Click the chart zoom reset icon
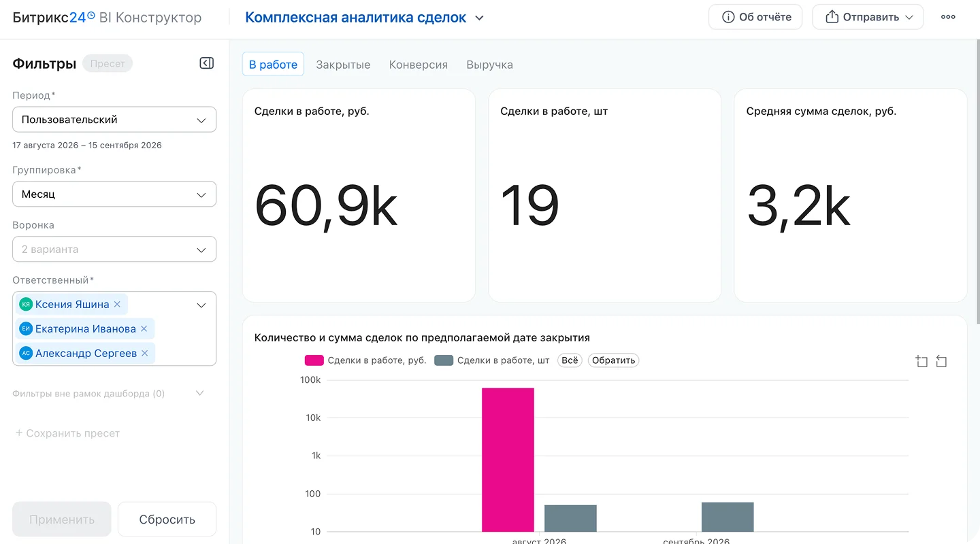 [941, 361]
